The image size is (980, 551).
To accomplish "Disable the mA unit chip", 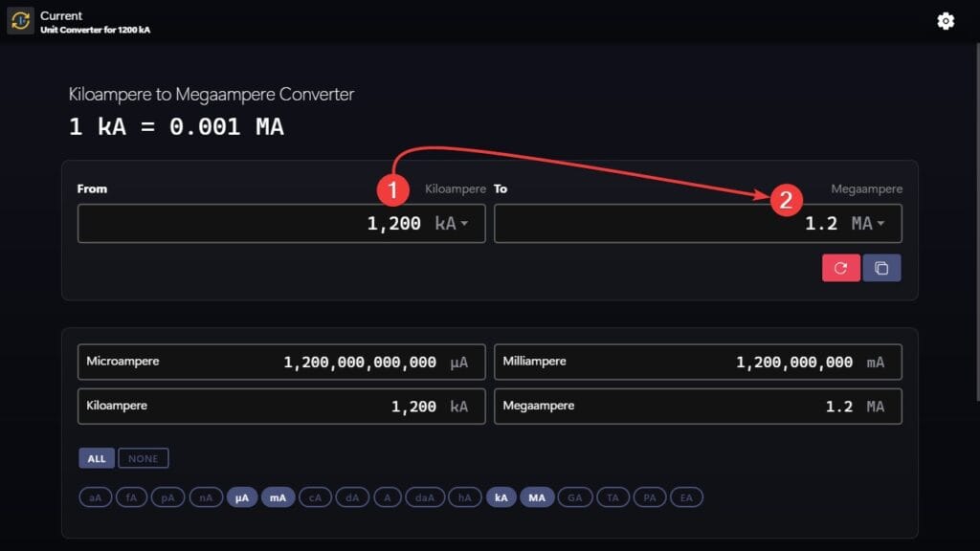I will coord(278,497).
